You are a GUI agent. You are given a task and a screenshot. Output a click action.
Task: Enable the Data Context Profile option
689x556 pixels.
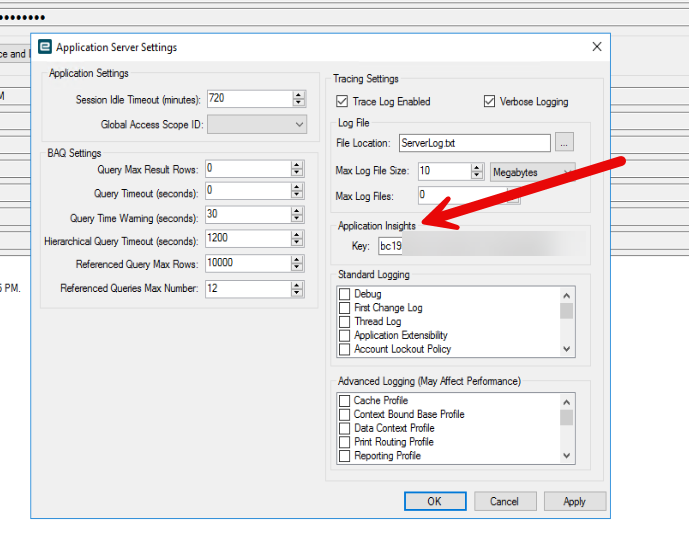coord(344,429)
